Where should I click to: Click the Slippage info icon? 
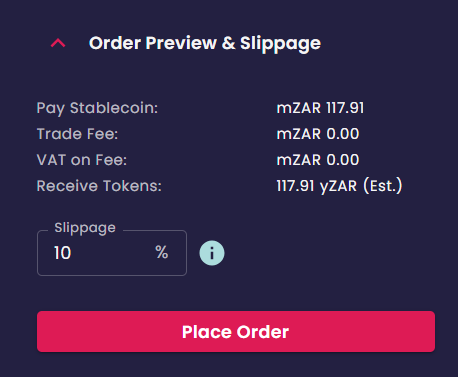212,253
